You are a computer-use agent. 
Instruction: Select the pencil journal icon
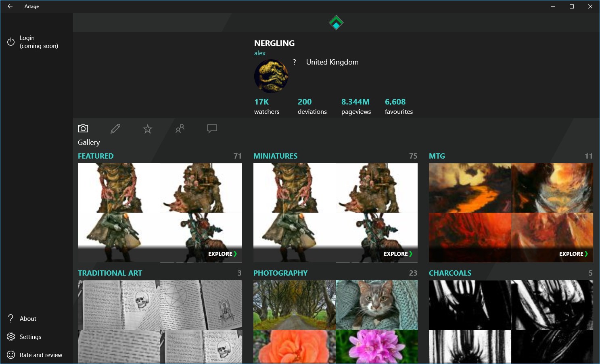tap(115, 128)
